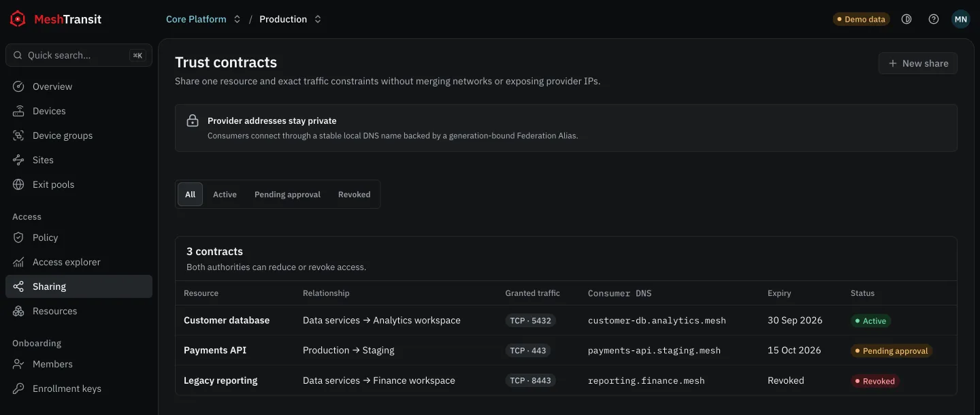
Task: Click the Status column header
Action: [x=862, y=293]
